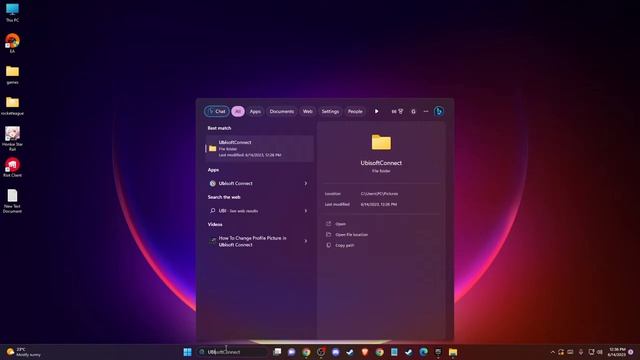Open the EA desktop shortcut
640x360 pixels.
12,43
